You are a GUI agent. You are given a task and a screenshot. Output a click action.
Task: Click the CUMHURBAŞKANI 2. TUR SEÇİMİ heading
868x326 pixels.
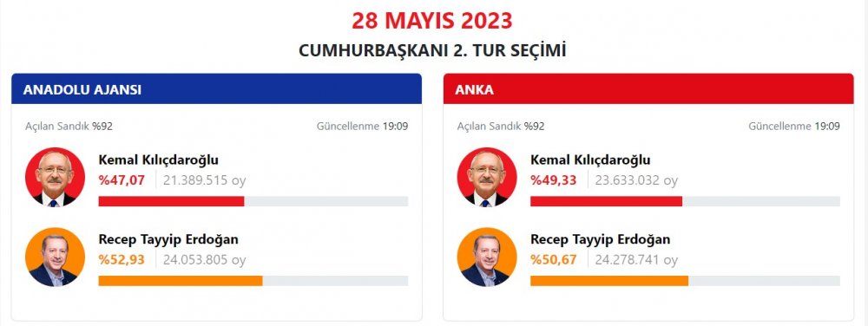[432, 50]
